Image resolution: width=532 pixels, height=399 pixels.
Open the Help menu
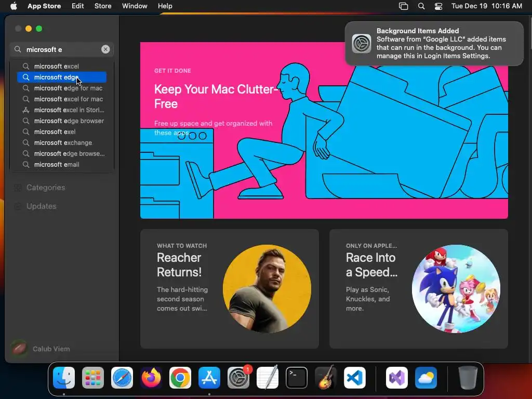point(165,6)
